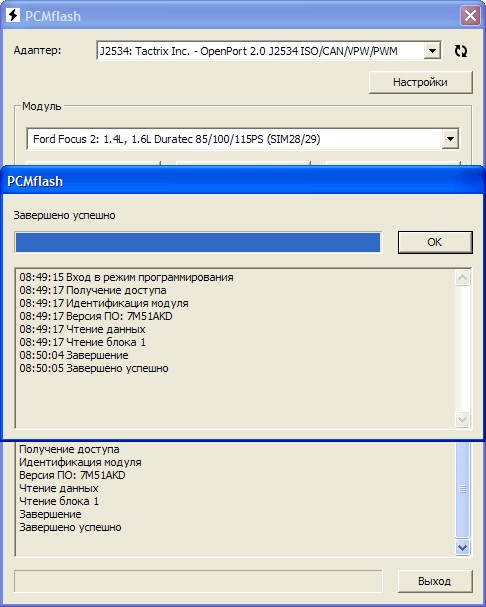The height and width of the screenshot is (607, 486).
Task: Click main log scrollbar thumb
Action: (463, 490)
